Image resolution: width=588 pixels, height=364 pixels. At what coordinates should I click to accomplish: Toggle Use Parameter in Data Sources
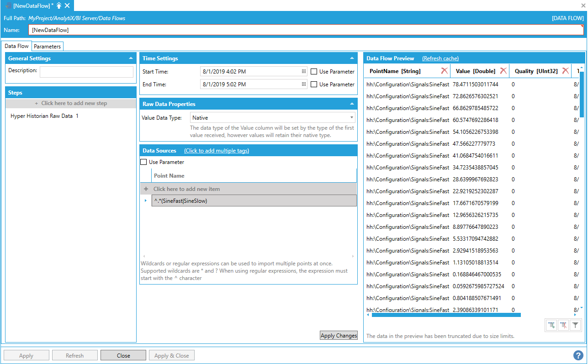pos(144,162)
